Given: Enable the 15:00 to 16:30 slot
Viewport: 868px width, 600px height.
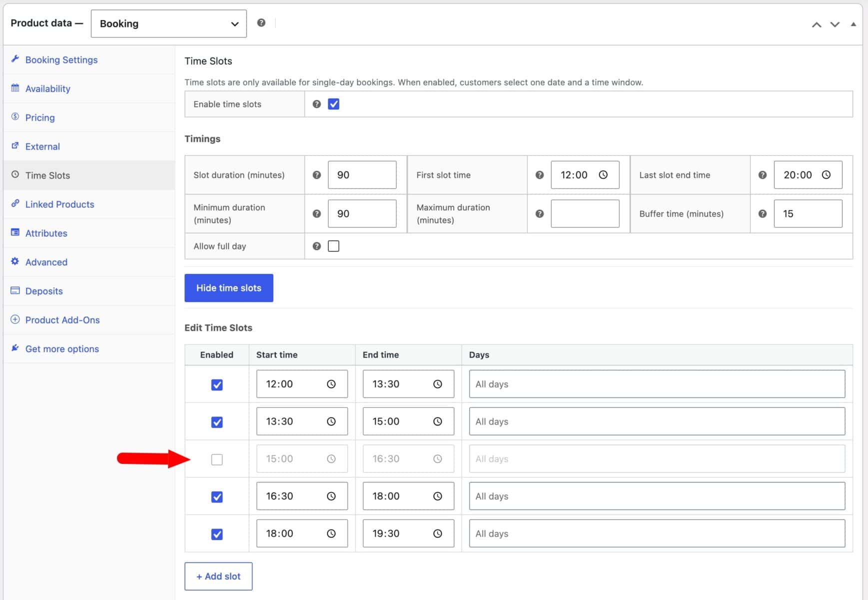Looking at the screenshot, I should 217,459.
